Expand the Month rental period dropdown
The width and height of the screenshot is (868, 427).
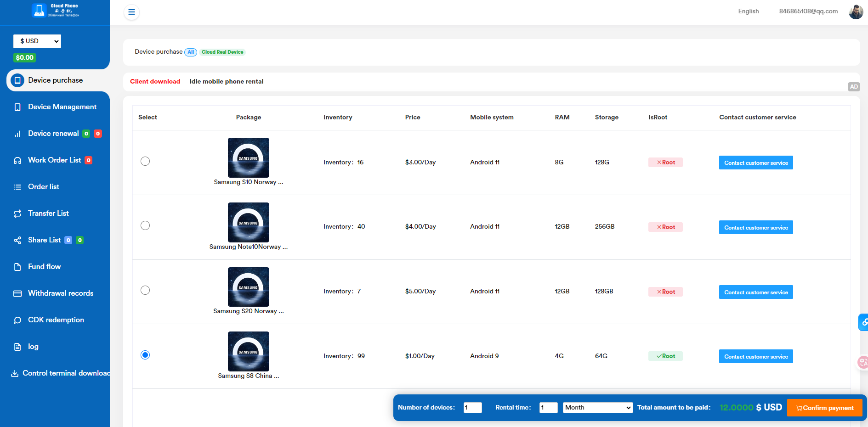(x=597, y=408)
